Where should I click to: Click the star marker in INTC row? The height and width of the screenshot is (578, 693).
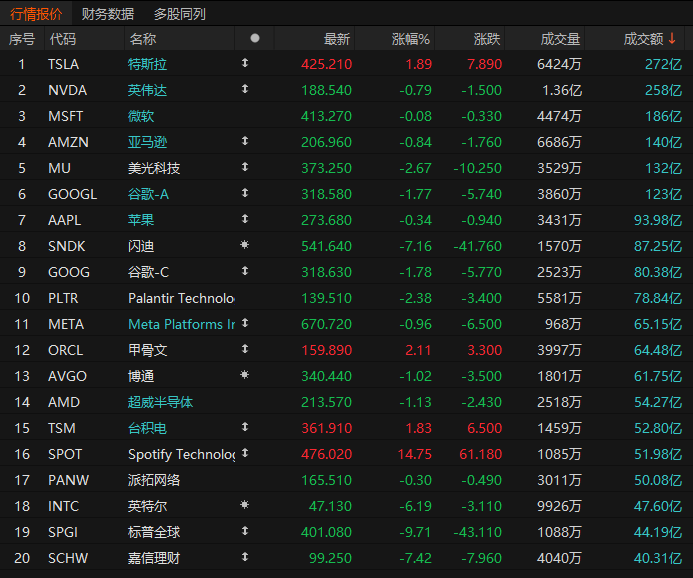(x=244, y=505)
